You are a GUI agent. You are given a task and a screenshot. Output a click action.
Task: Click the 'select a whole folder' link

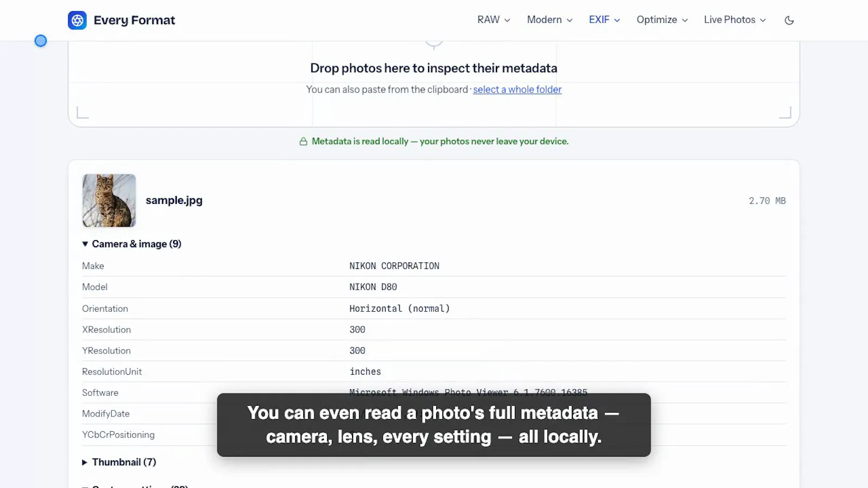[x=517, y=89]
